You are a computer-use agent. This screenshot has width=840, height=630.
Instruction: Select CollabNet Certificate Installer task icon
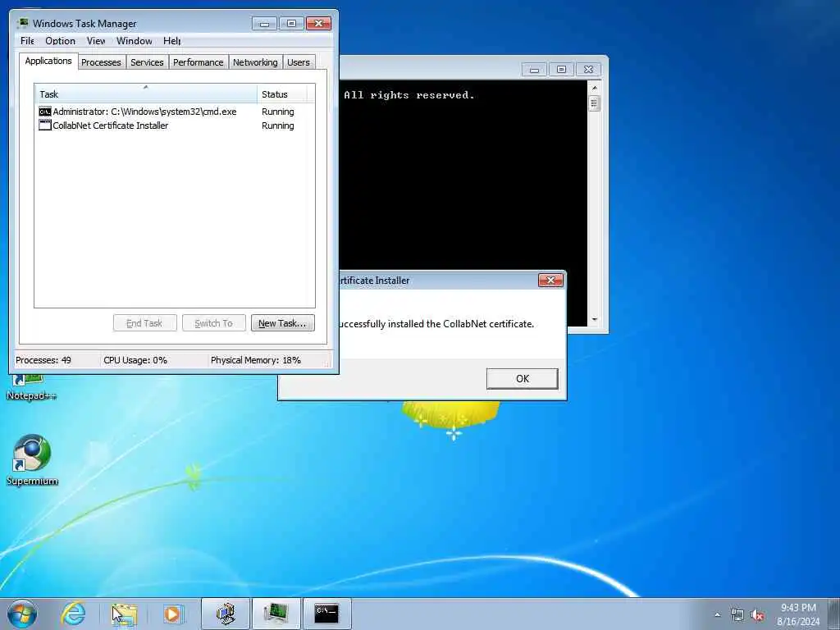click(x=45, y=126)
